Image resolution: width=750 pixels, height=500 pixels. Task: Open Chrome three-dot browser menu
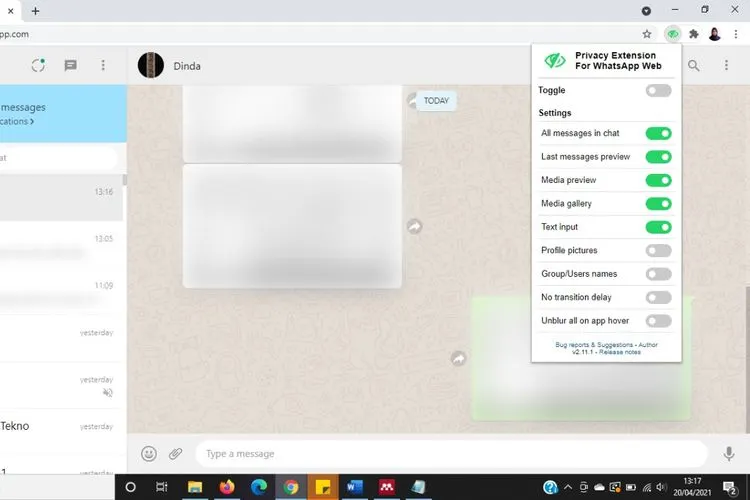[x=736, y=34]
